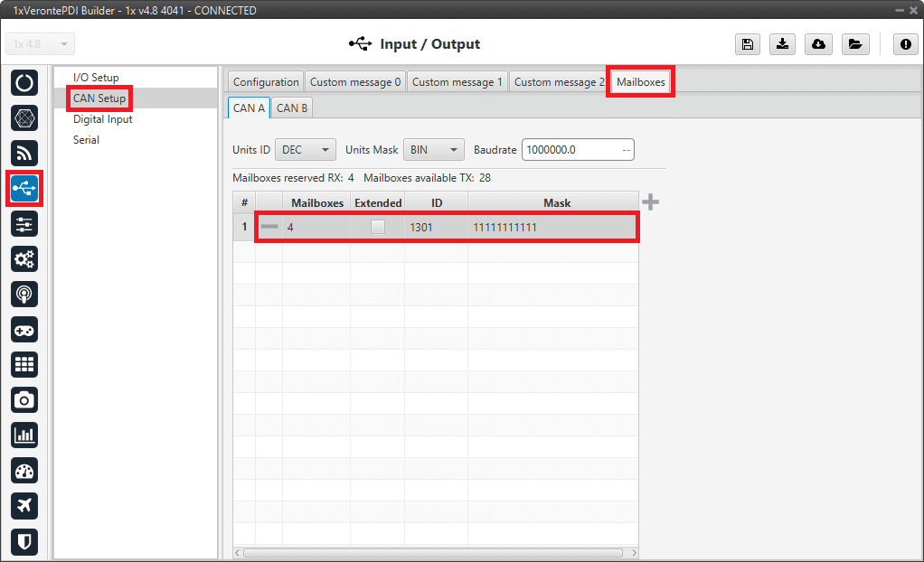
Task: Open the 1x 4.8 version dropdown
Action: [41, 44]
